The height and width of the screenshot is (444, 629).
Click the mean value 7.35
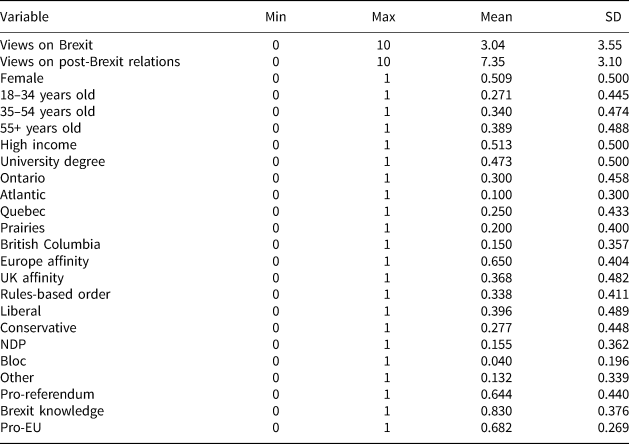pyautogui.click(x=493, y=61)
